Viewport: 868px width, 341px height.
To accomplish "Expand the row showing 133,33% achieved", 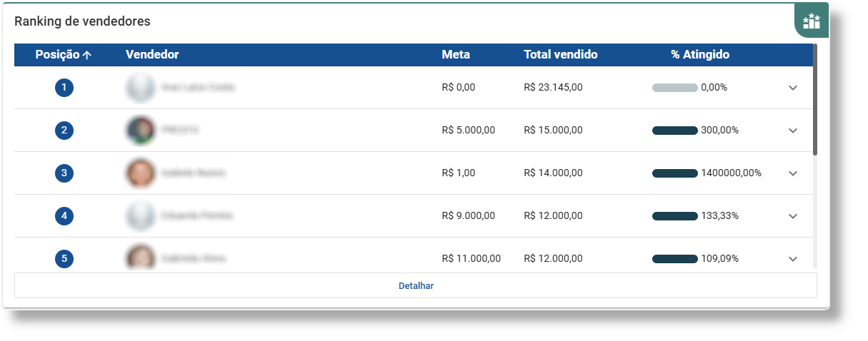I will tap(792, 216).
